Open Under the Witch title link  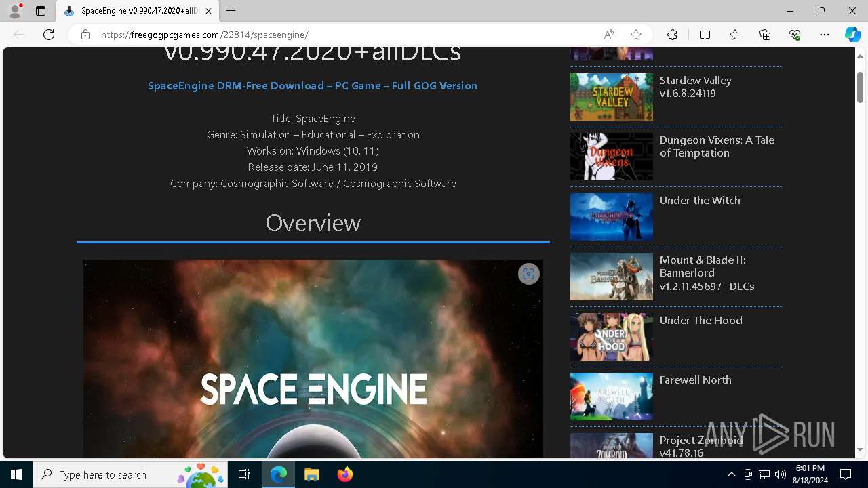click(x=700, y=201)
